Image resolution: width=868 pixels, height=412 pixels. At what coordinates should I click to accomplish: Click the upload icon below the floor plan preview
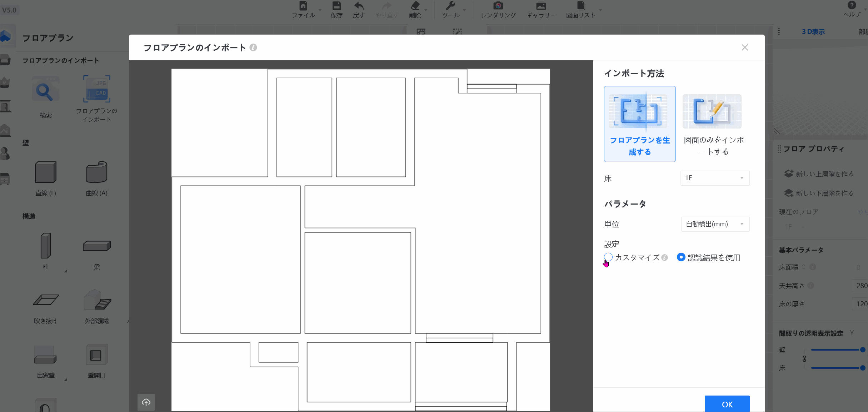click(146, 402)
